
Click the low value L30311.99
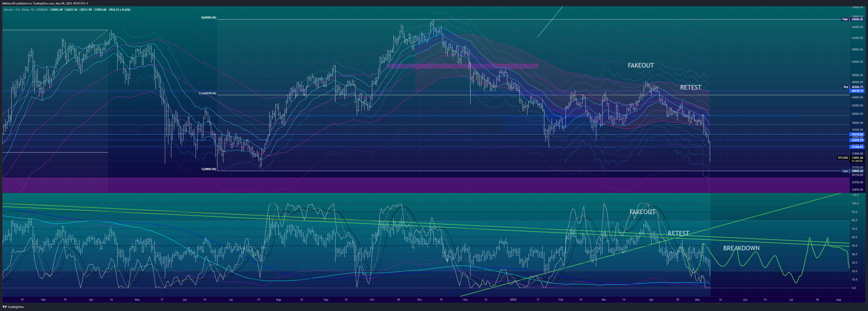pos(85,10)
